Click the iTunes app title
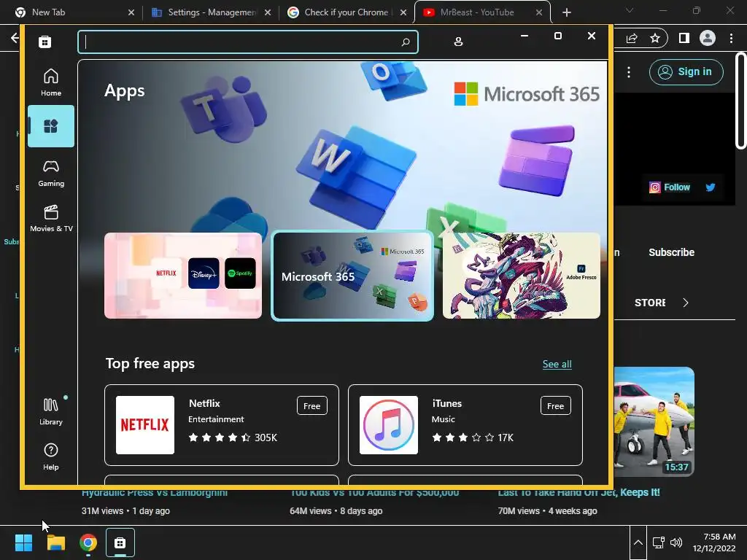 point(447,403)
